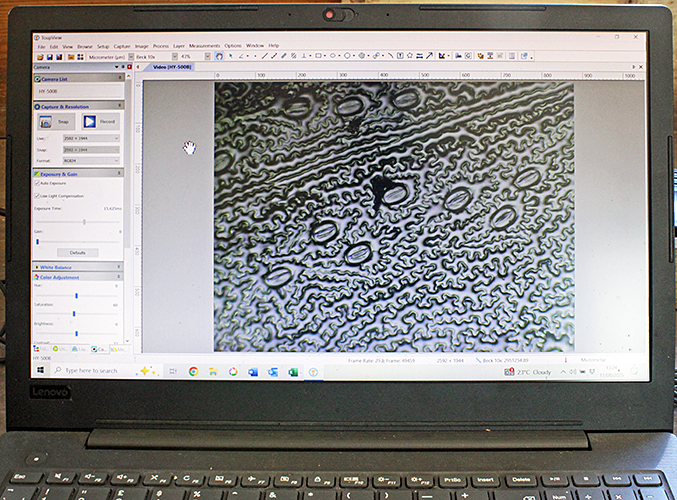Click the Browse folder icon in toolbar
This screenshot has height=500, width=677.
[x=71, y=57]
